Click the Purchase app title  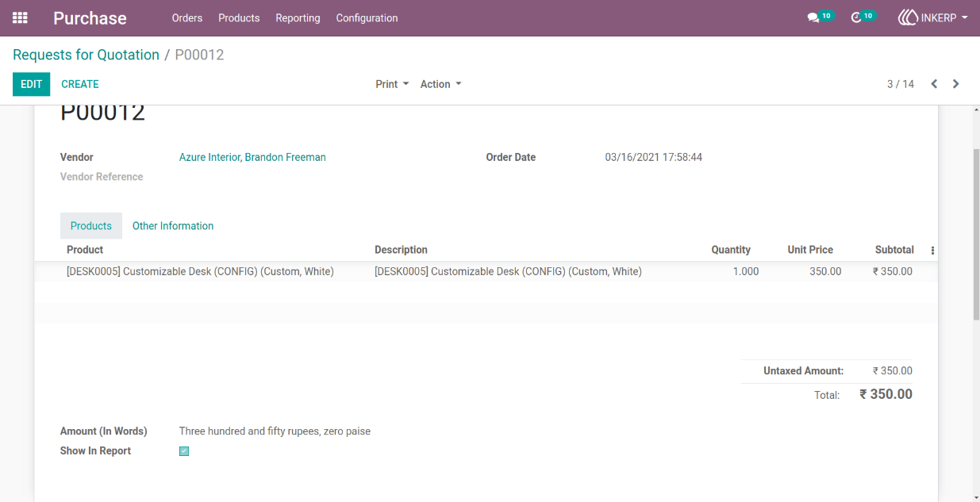tap(90, 18)
